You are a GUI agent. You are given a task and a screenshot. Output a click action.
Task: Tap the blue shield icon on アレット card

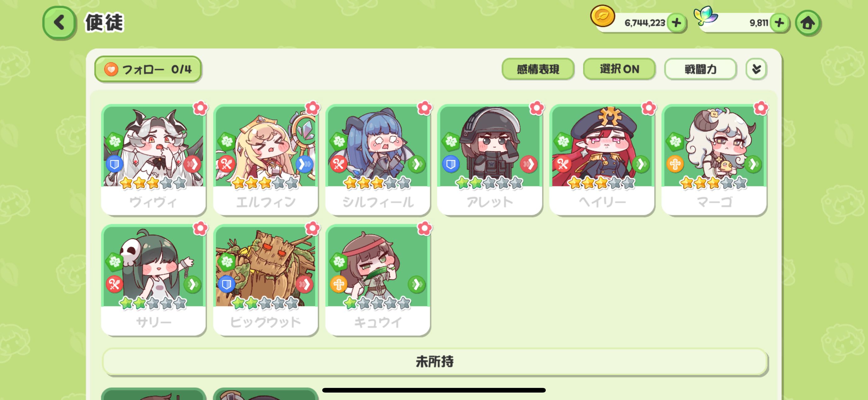click(450, 164)
